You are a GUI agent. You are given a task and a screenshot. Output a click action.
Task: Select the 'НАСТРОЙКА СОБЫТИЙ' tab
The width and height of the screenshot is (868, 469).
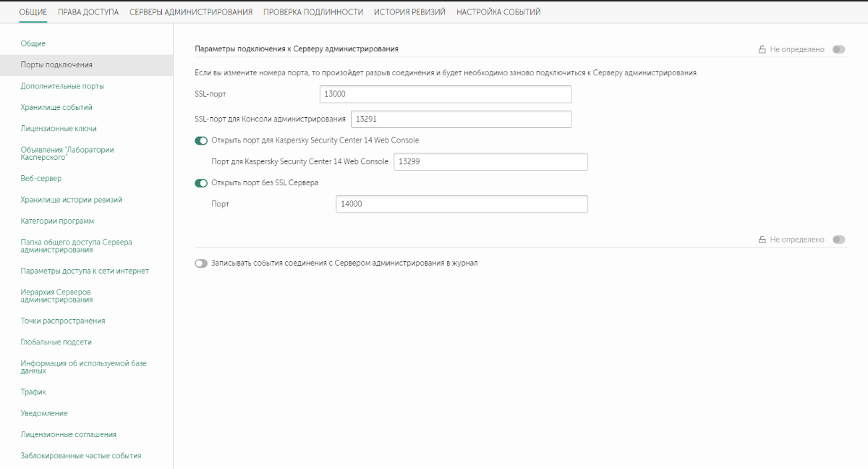[x=498, y=12]
